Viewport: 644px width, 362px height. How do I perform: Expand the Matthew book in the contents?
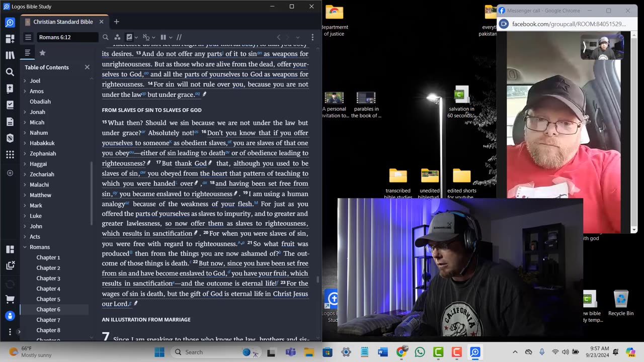tap(25, 195)
